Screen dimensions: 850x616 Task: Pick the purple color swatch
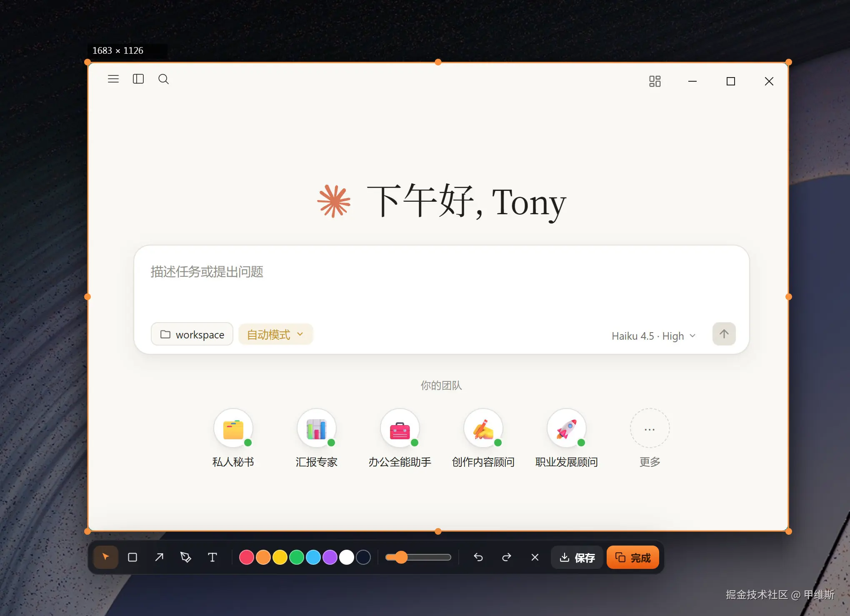(x=330, y=557)
